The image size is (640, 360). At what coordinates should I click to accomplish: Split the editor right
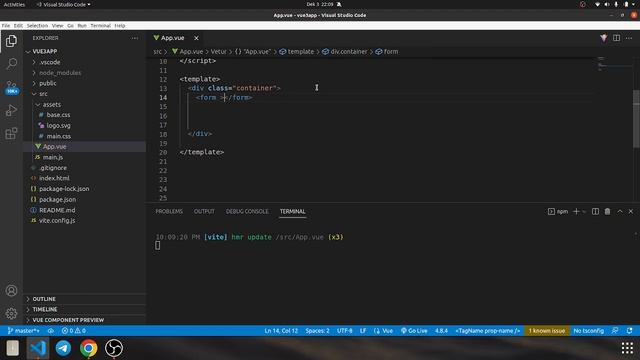tap(616, 38)
